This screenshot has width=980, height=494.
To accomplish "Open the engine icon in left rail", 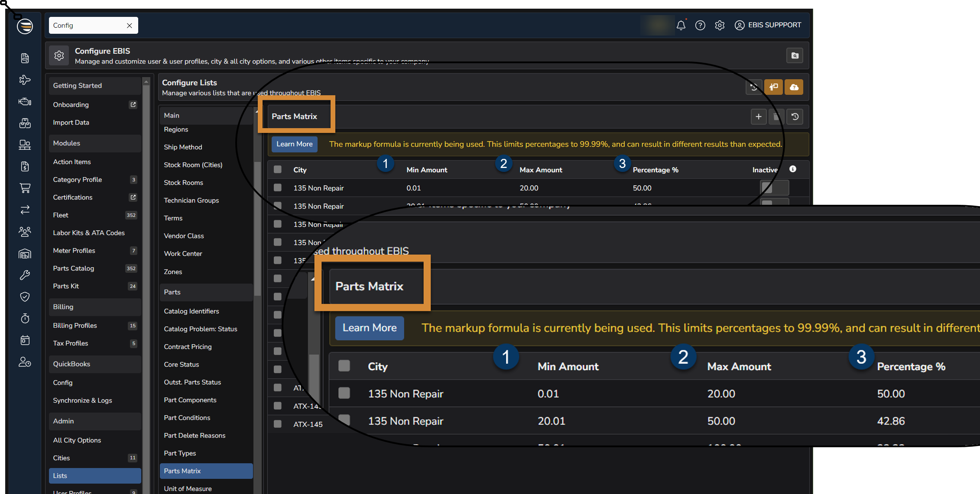I will (25, 101).
